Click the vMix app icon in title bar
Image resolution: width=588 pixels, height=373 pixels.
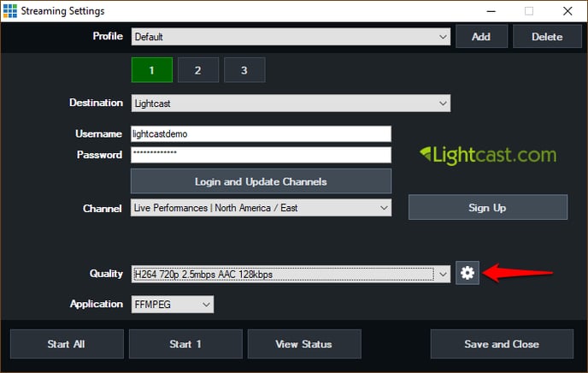[11, 11]
